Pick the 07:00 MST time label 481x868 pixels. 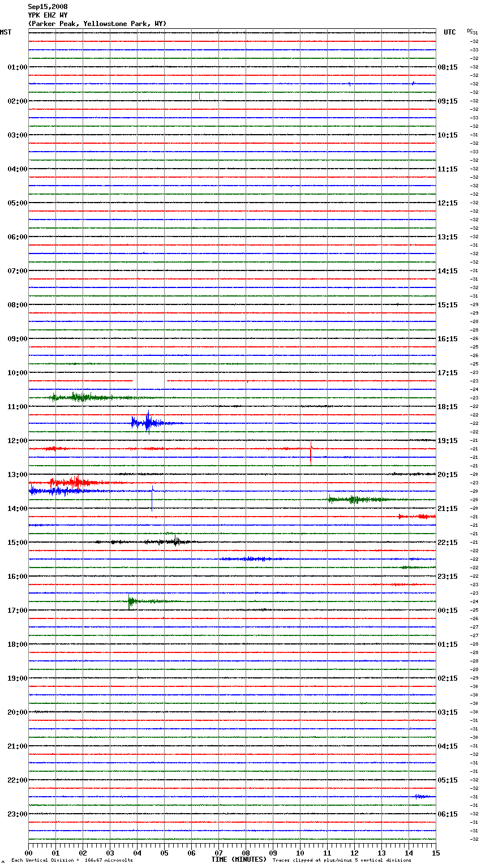click(x=17, y=271)
